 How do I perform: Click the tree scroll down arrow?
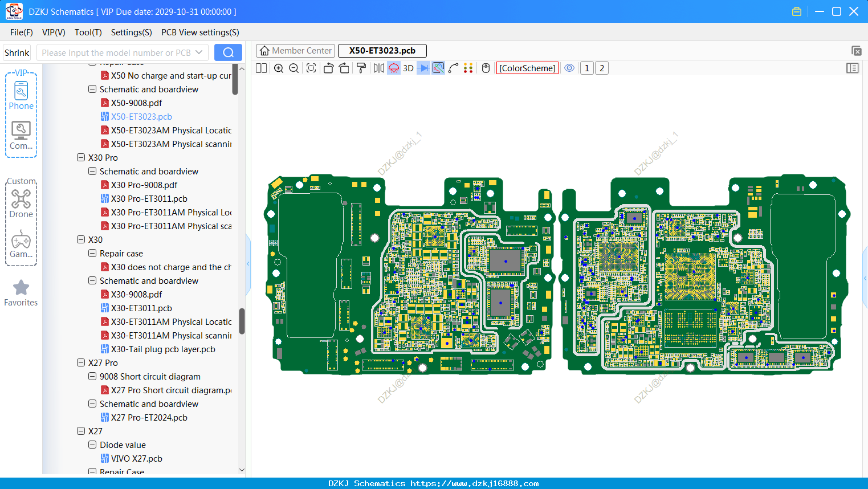coord(242,470)
